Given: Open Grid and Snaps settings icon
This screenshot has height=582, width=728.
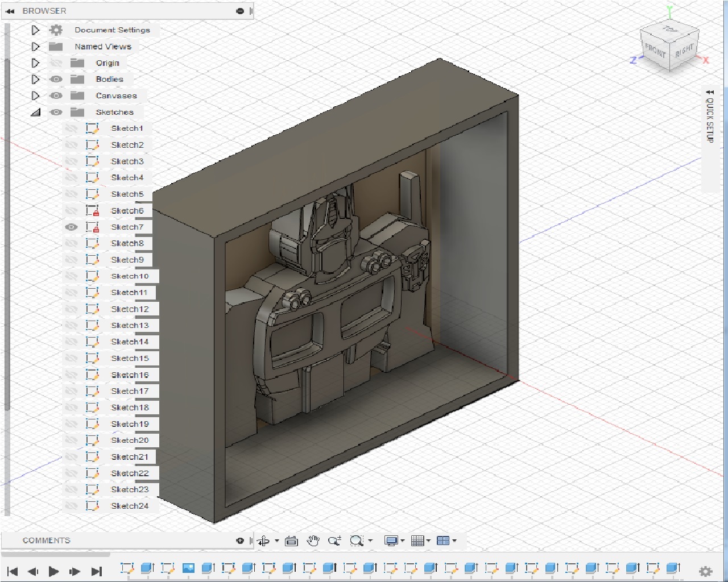Looking at the screenshot, I should tap(417, 541).
